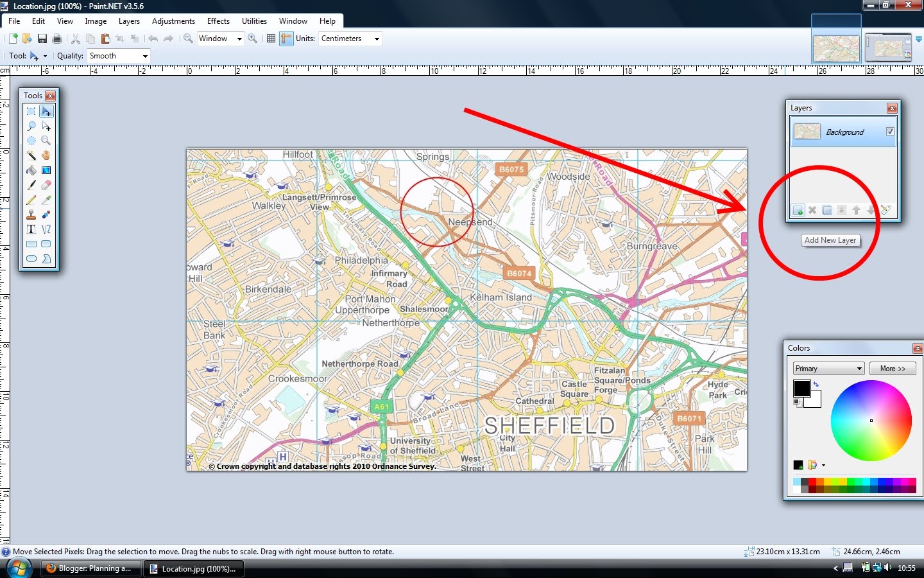Select the Rectangle Select tool
924x578 pixels.
[31, 111]
